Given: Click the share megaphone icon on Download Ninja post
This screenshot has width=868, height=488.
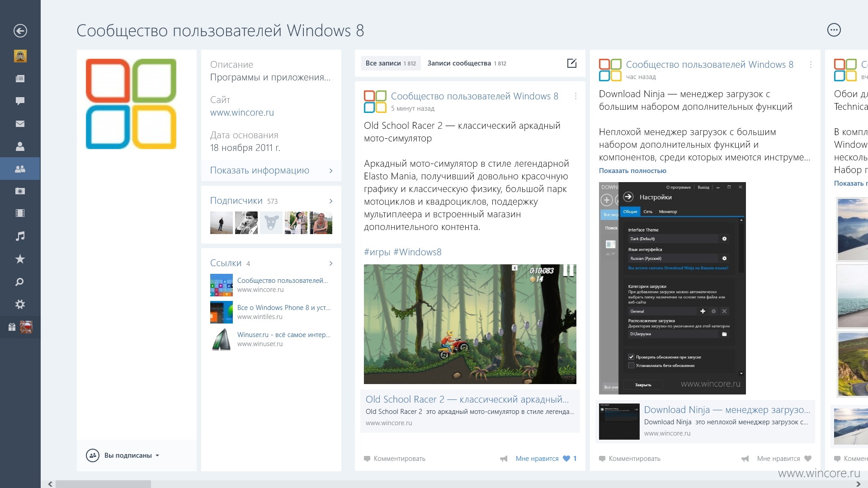Looking at the screenshot, I should tap(745, 459).
